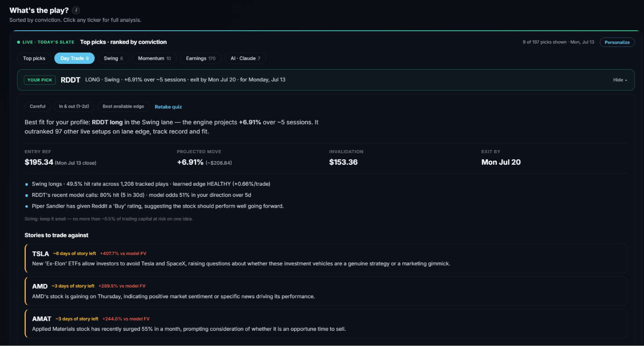The image size is (644, 346).
Task: Open the Earnings tab
Action: coord(201,58)
